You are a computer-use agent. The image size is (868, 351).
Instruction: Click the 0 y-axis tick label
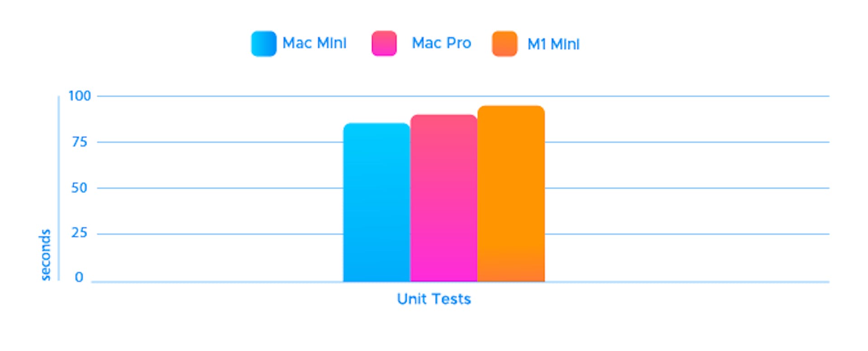click(79, 277)
